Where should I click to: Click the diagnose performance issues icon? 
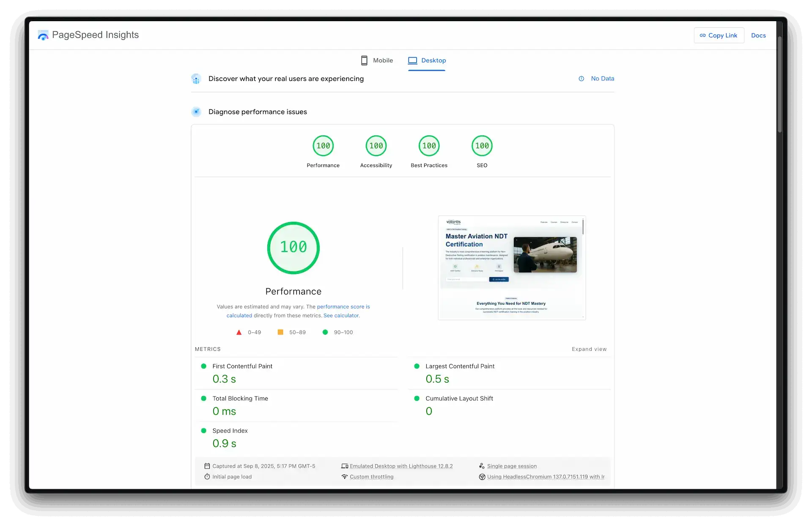(x=196, y=112)
